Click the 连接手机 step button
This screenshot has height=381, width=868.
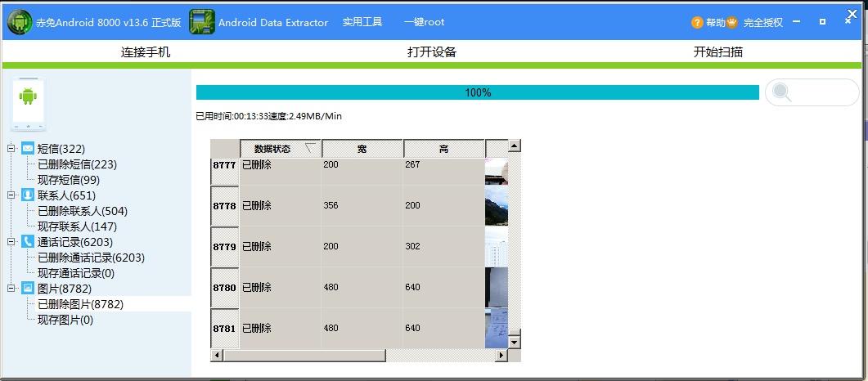(146, 52)
